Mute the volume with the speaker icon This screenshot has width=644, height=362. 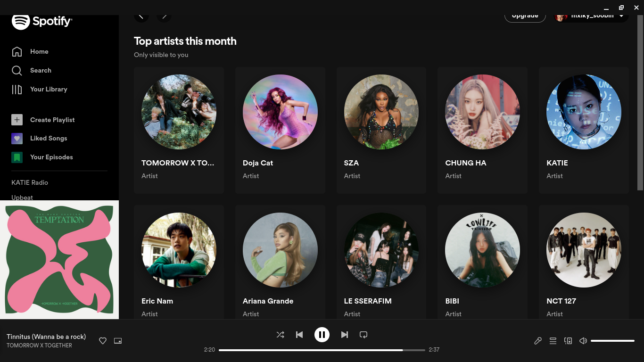pyautogui.click(x=583, y=341)
